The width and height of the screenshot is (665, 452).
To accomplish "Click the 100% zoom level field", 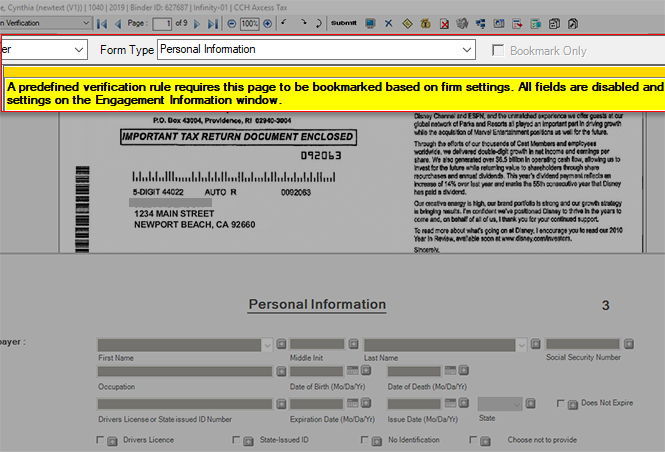I will pos(250,24).
